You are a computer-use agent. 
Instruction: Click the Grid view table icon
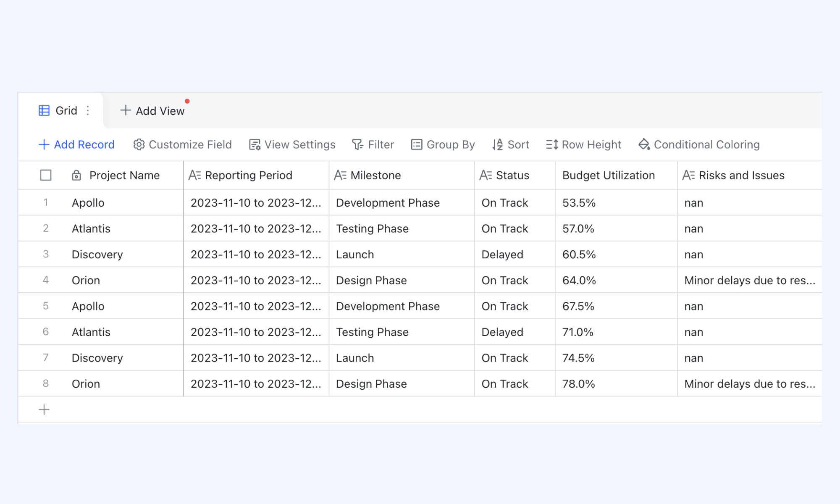pos(44,110)
